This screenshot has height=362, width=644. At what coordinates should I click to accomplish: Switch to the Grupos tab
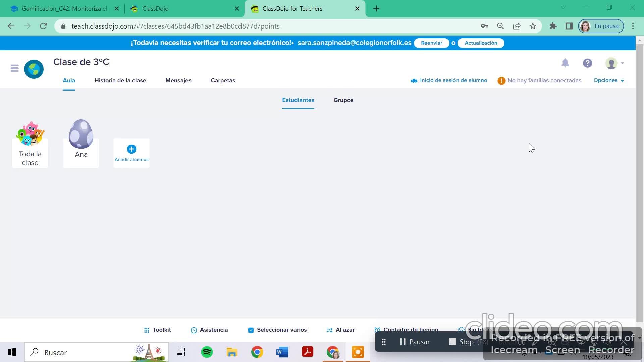(x=343, y=100)
